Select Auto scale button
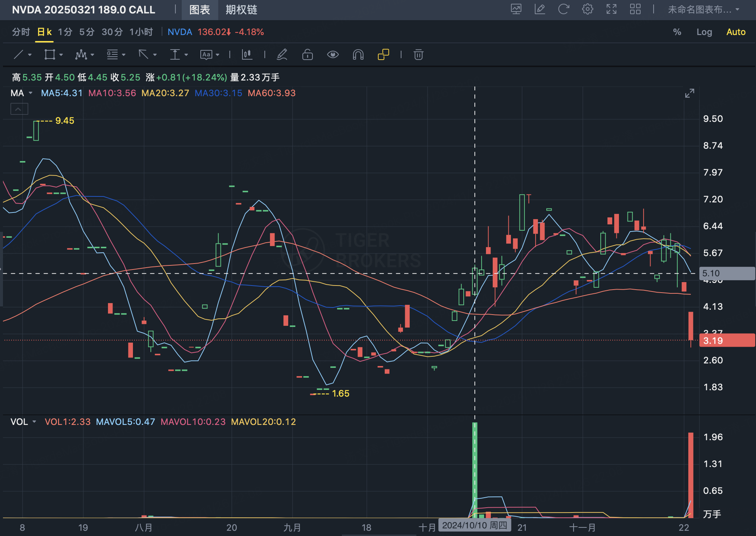 click(x=736, y=32)
